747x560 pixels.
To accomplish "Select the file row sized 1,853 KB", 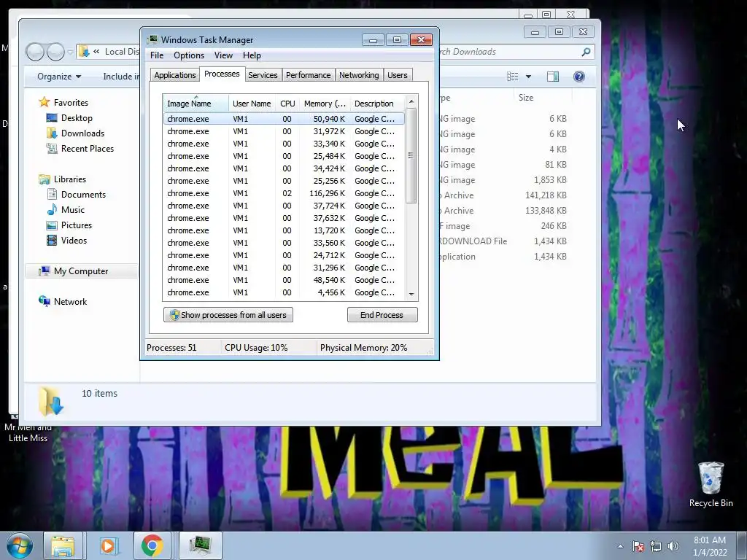I will pyautogui.click(x=504, y=180).
